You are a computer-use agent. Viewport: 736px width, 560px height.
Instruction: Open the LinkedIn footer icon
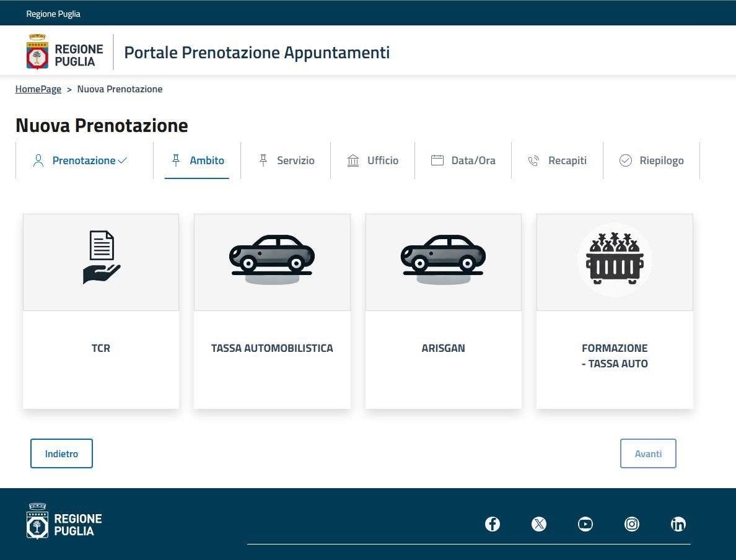(x=678, y=524)
